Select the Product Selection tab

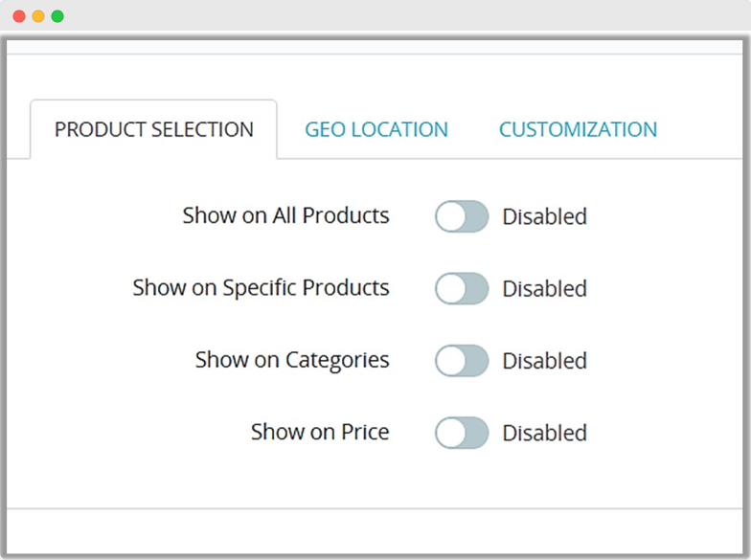(154, 130)
